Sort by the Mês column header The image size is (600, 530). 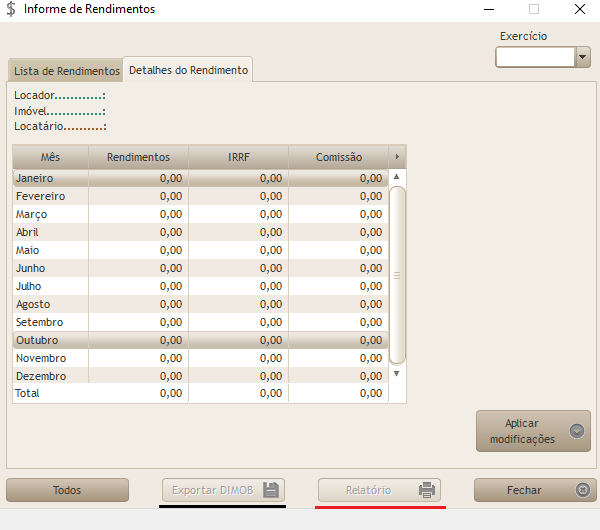(x=51, y=157)
